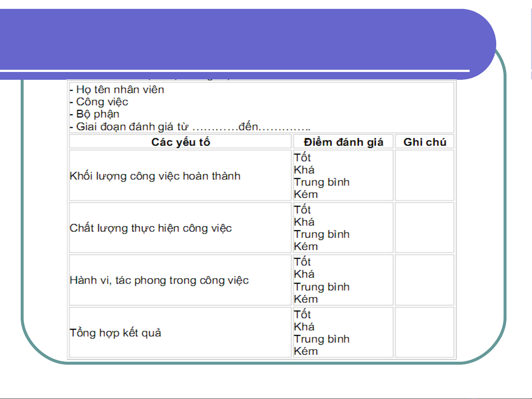The height and width of the screenshot is (399, 532).
Task: Choose 'Tốt' for Tổng hợp kết quả row
Action: [302, 314]
